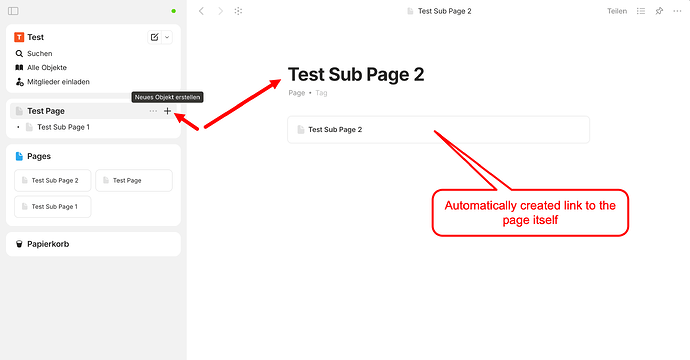Open the Test Page three-dots menu
690x360 pixels.
(x=153, y=111)
